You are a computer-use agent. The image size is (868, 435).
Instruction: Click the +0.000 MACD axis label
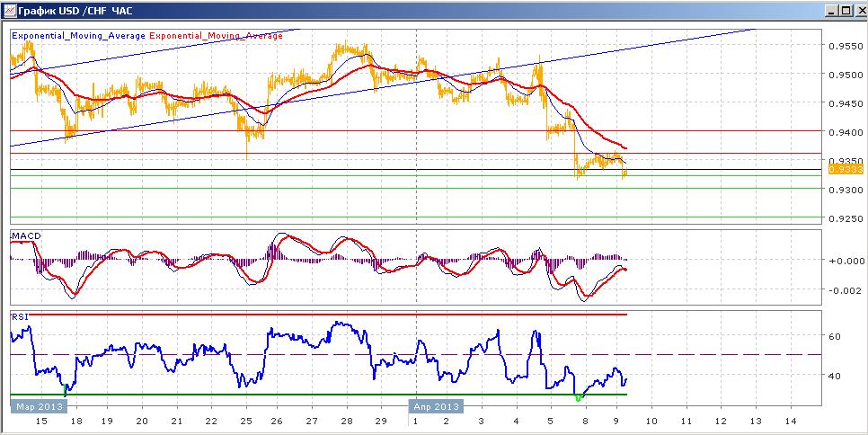846,260
